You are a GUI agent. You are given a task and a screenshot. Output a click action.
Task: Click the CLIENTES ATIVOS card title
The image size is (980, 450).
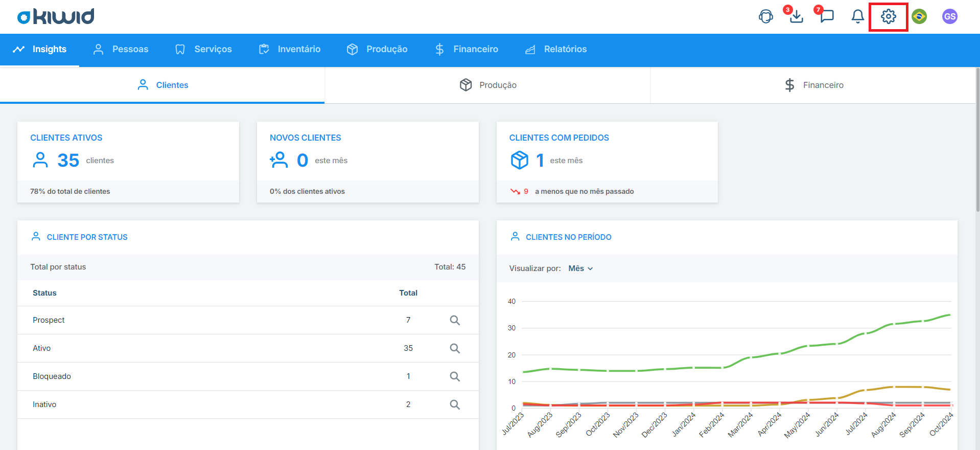66,138
